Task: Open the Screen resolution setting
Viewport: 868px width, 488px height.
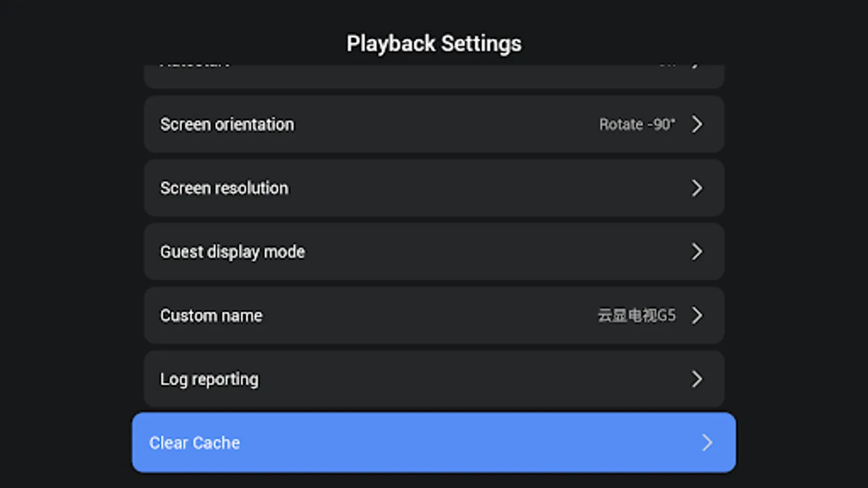Action: coord(225,188)
